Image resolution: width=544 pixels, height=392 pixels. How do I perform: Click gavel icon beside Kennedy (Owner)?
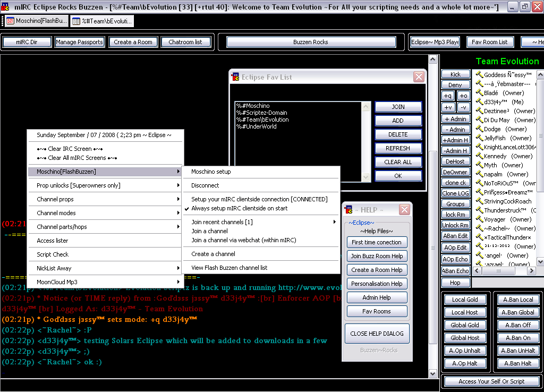[x=479, y=156]
